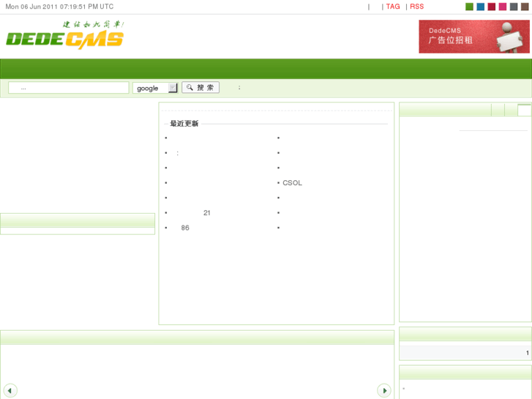Viewport: 532px width, 399px height.
Task: Open the DedeCMS red advertisement banner
Action: (474, 37)
